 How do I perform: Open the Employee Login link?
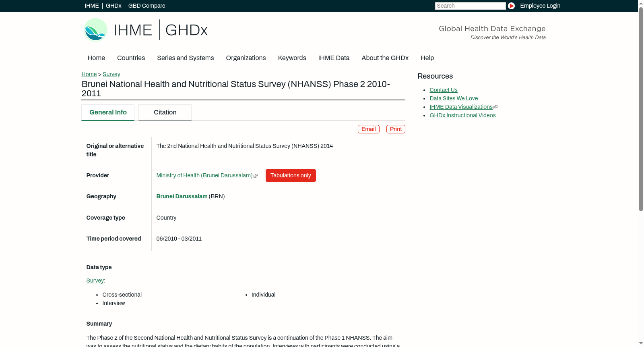click(540, 6)
